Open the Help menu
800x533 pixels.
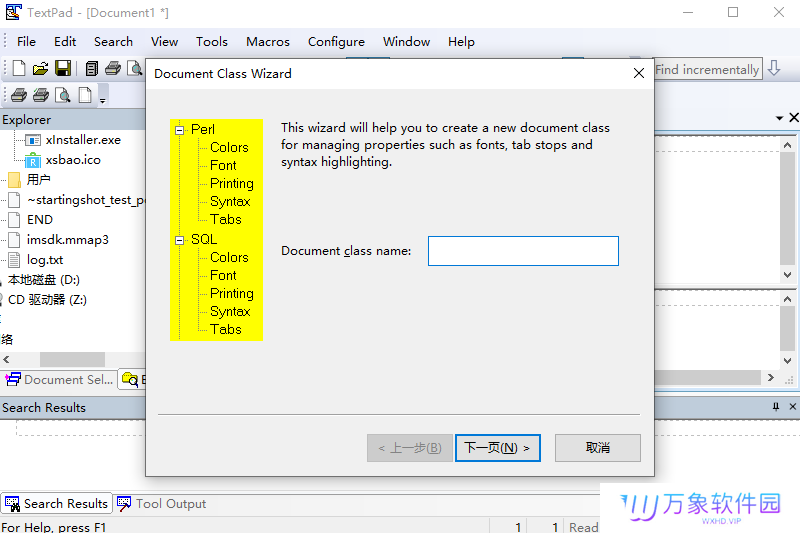click(x=461, y=42)
